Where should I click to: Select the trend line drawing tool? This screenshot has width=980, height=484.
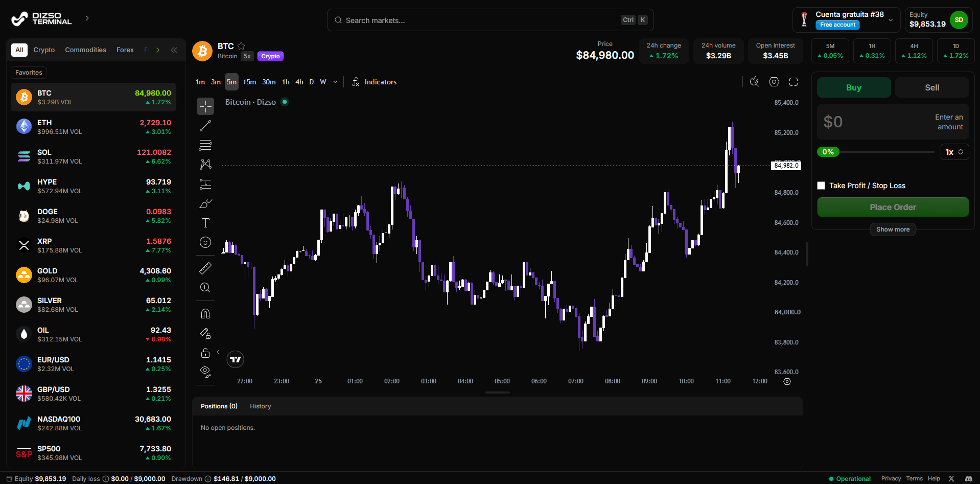tap(205, 126)
